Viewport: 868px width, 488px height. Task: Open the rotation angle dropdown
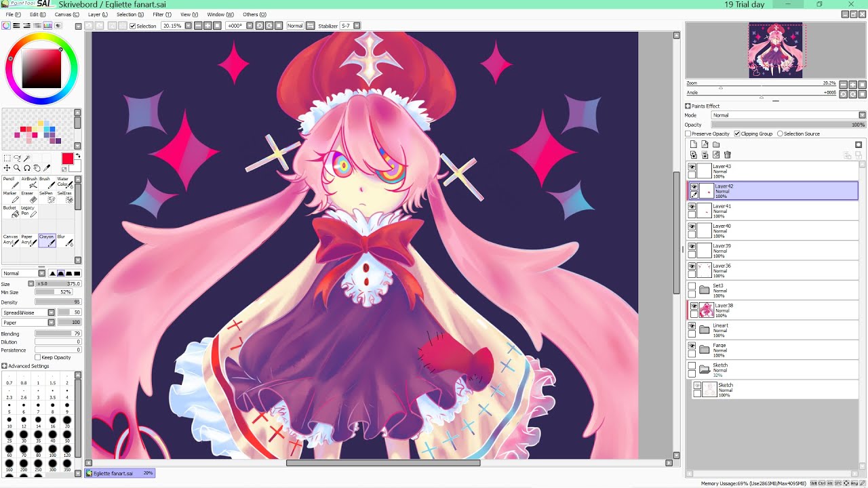tap(249, 26)
